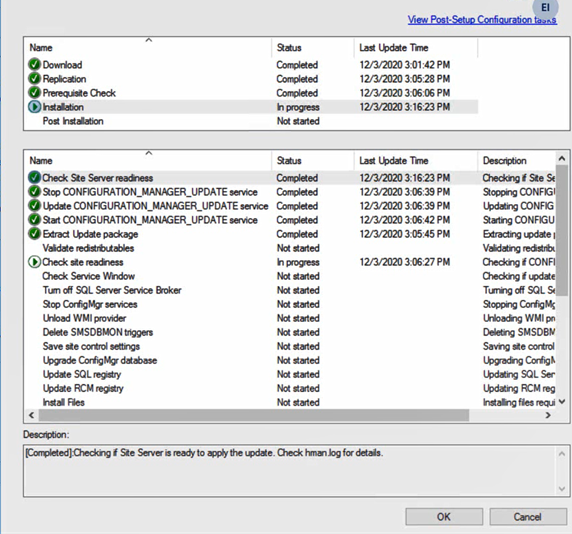This screenshot has width=572, height=534.
Task: Click green check icon beside Prerequisite Check
Action: [x=34, y=93]
